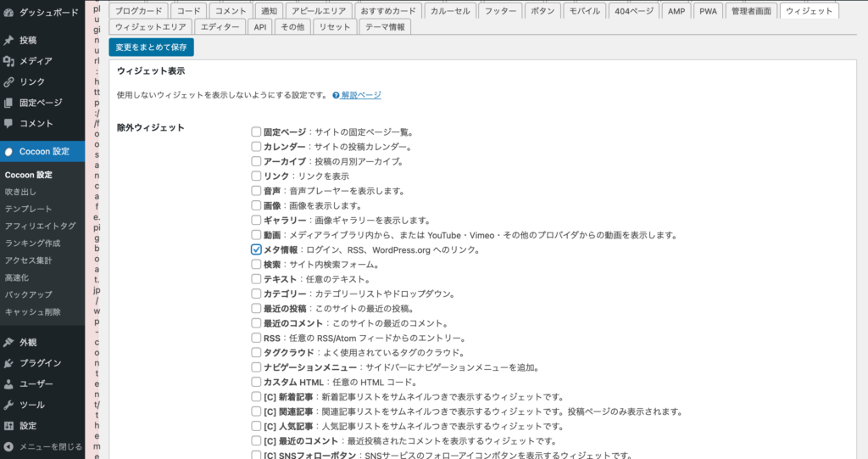Click the ツール wrench icon
This screenshot has width=868, height=459.
pos(8,405)
